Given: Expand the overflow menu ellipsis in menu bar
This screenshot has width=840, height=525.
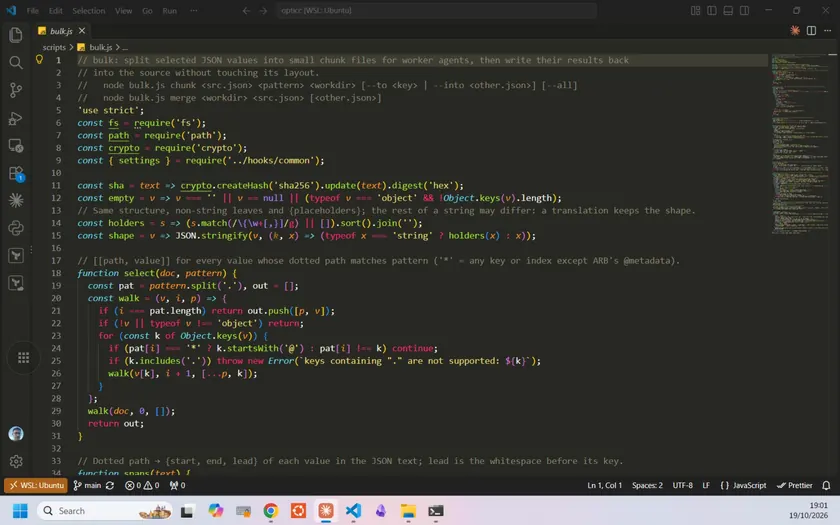Looking at the screenshot, I should (x=194, y=10).
